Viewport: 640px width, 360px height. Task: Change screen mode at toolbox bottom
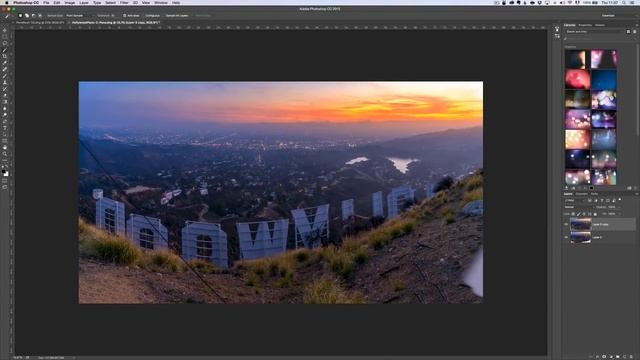[5, 187]
